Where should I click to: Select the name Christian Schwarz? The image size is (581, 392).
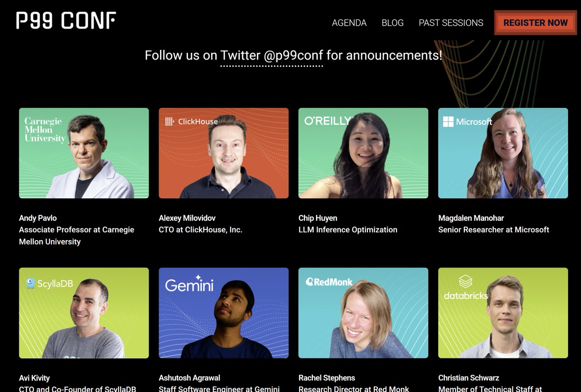pos(469,377)
